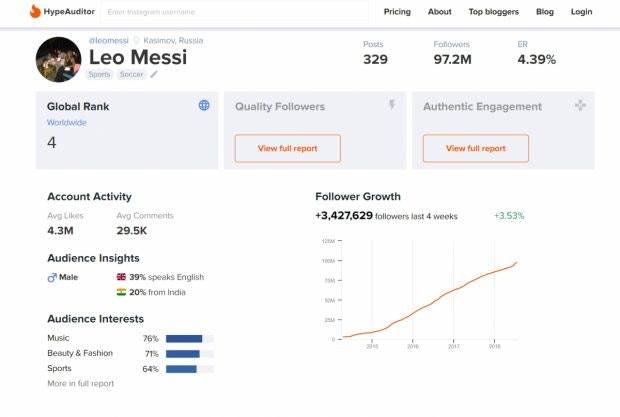This screenshot has width=620, height=417.
Task: Open Leo Messi's profile picture
Action: pyautogui.click(x=59, y=59)
